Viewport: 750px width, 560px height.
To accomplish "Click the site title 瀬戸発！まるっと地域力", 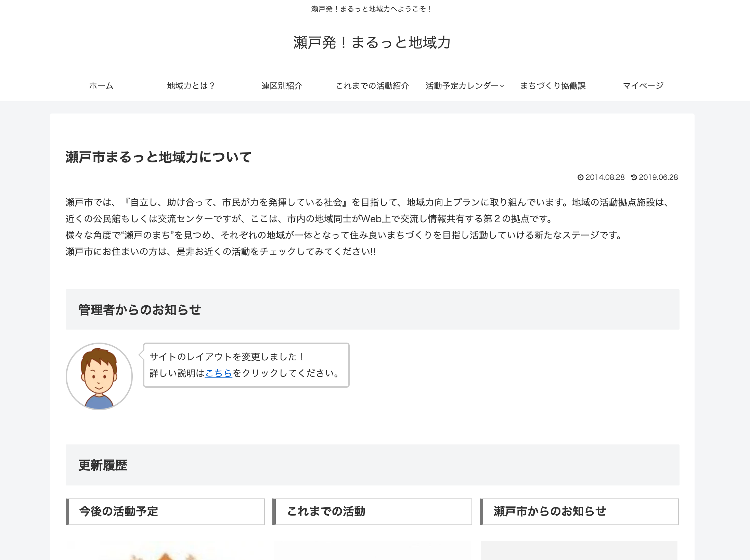I will pyautogui.click(x=372, y=43).
